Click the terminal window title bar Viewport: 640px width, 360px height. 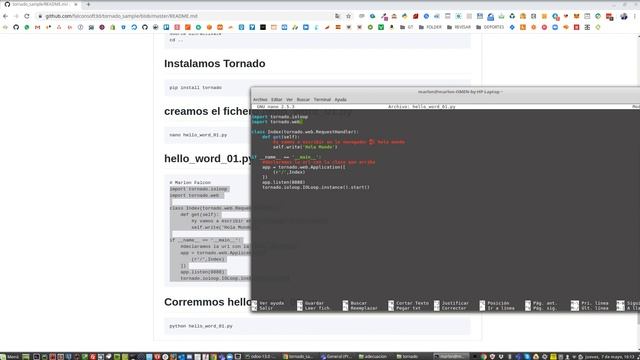coord(445,92)
